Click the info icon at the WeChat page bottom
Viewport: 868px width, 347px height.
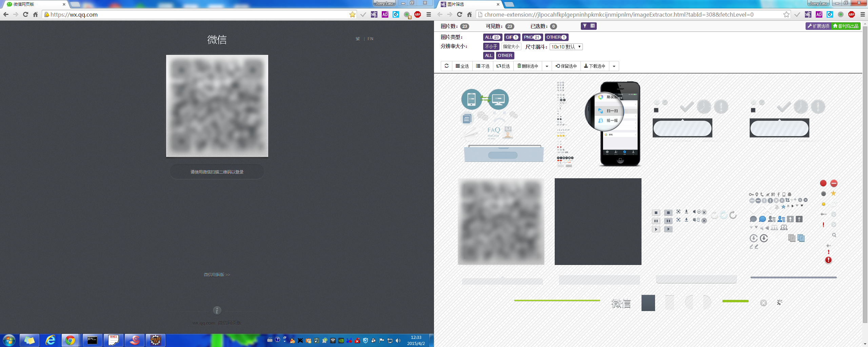coord(217,310)
